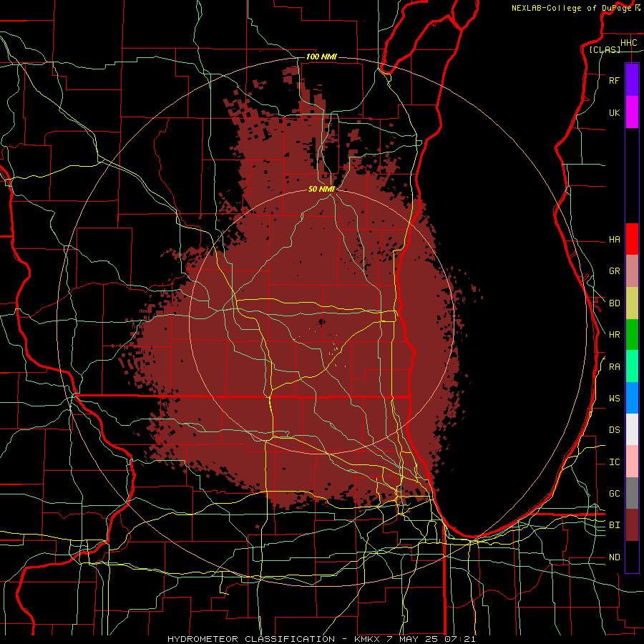Click the IC legend label
This screenshot has width=644, height=644.
(x=614, y=462)
